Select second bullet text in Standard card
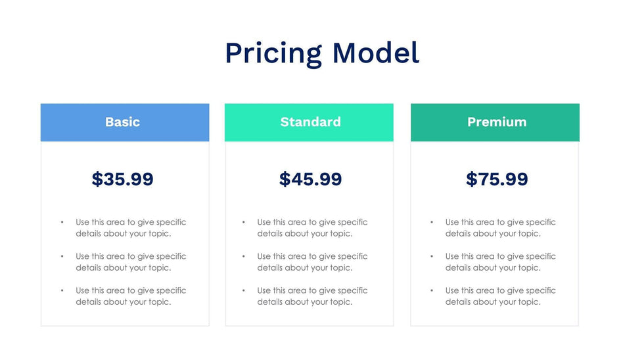The height and width of the screenshot is (362, 644). tap(312, 262)
